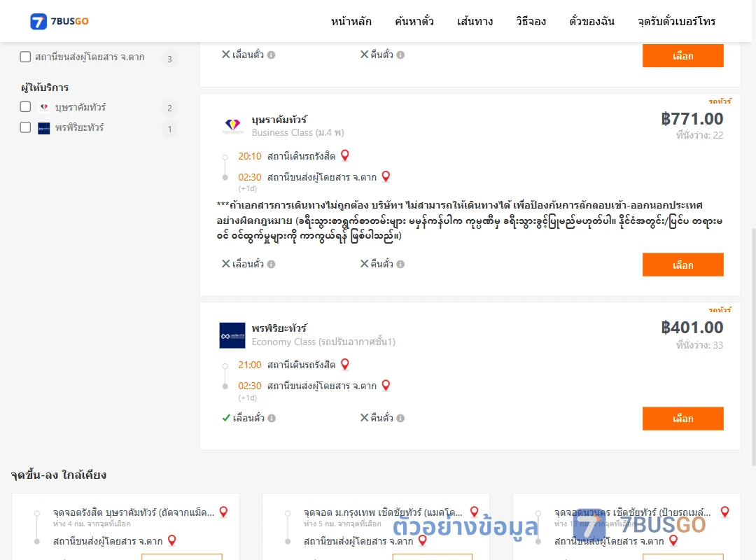756x560 pixels.
Task: Tick the บุษราคัมทัวร์ operator checkbox
Action: (x=26, y=106)
